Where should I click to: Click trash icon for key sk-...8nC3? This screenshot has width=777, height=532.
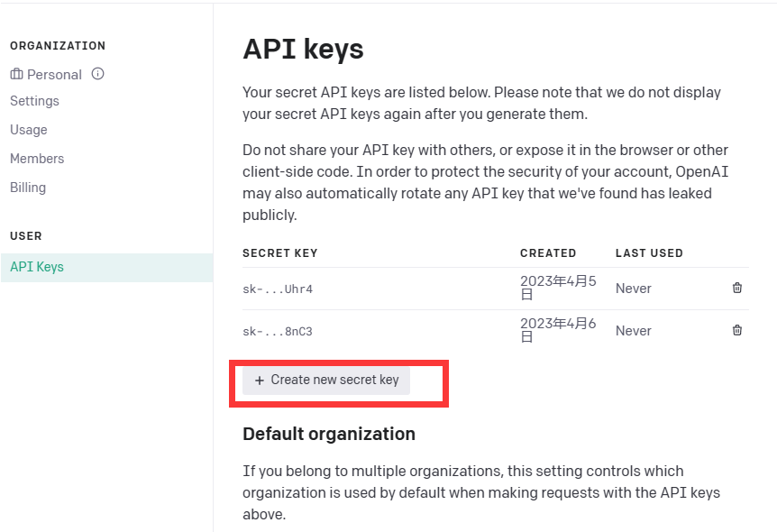(x=737, y=331)
